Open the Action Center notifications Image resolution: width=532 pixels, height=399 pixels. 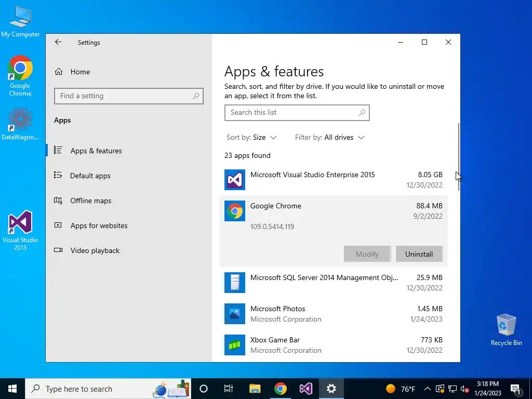click(x=516, y=389)
